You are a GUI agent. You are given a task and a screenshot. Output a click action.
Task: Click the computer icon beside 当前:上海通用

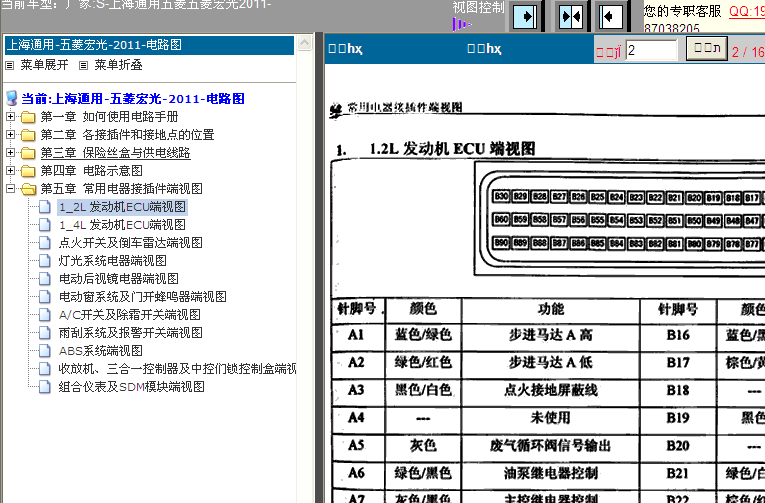coord(11,98)
